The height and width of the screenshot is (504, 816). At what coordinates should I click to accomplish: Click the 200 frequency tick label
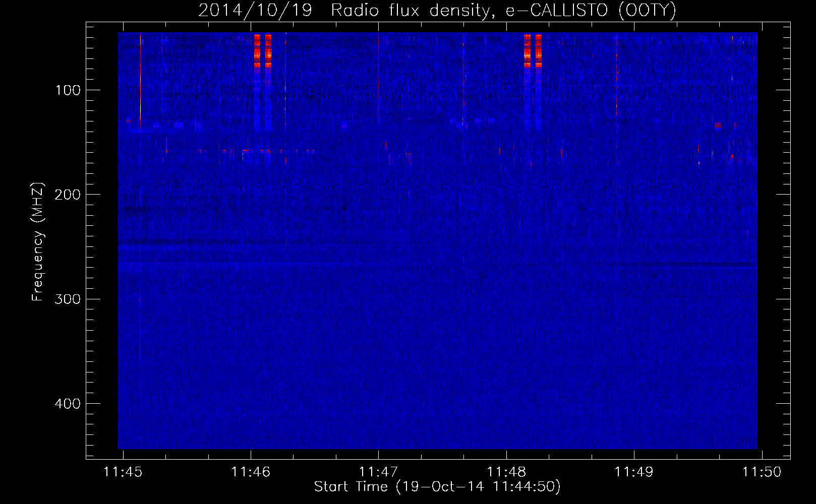pos(68,195)
